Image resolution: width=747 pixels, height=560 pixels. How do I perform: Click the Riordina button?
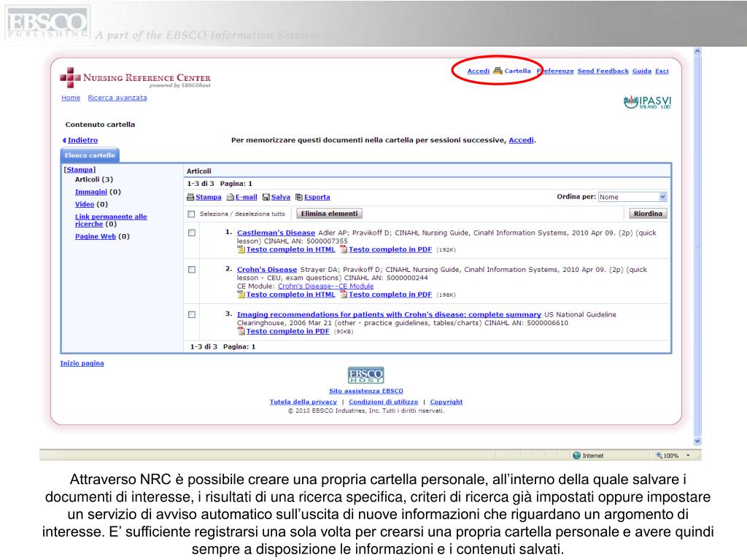click(648, 214)
